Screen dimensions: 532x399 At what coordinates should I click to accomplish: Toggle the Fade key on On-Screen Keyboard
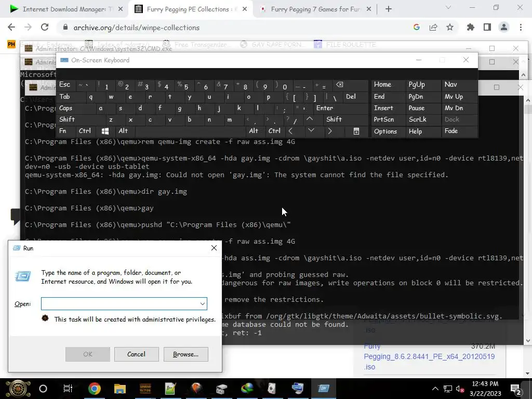click(x=460, y=131)
